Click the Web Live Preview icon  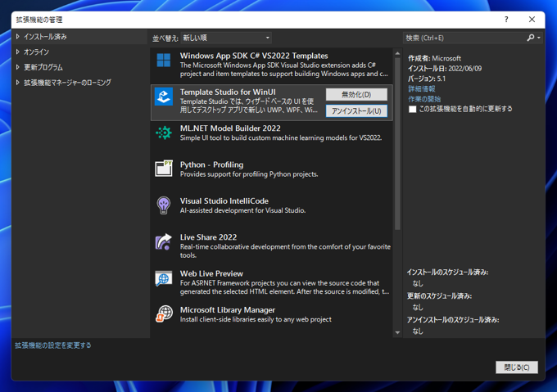pos(164,278)
